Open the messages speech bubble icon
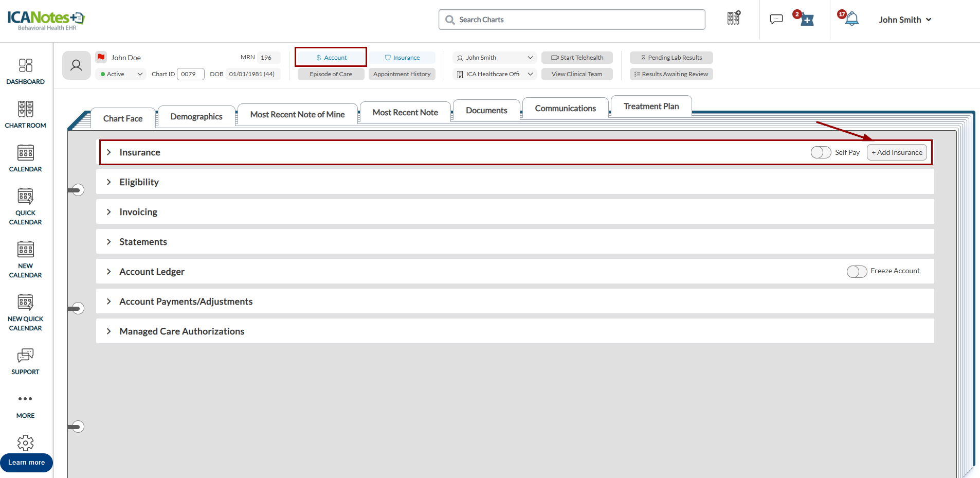The width and height of the screenshot is (980, 478). coord(776,20)
